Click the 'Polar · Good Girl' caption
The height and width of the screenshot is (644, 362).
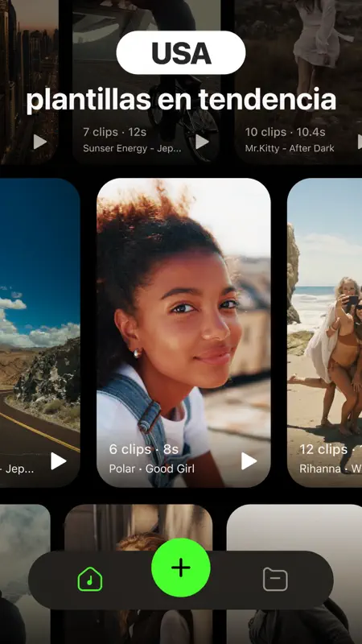click(x=152, y=469)
